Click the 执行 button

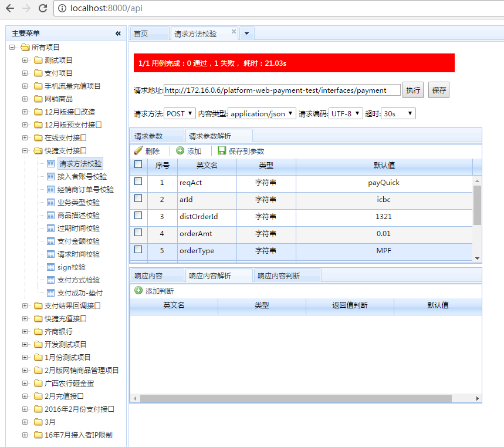[413, 90]
